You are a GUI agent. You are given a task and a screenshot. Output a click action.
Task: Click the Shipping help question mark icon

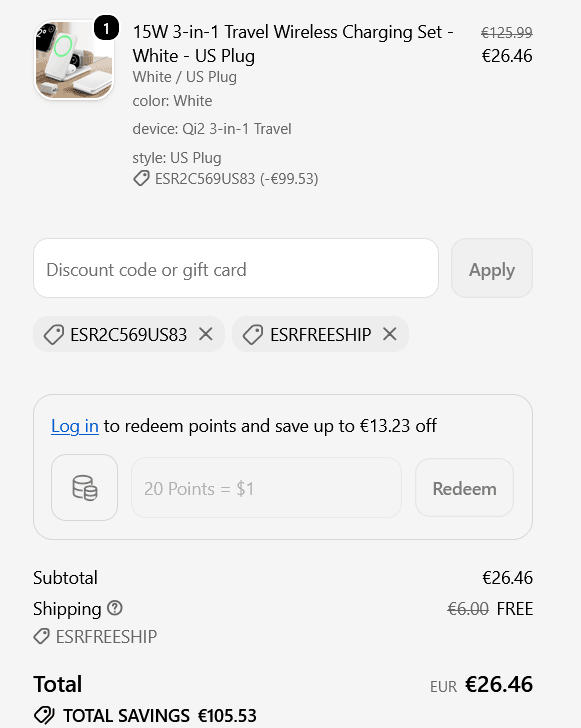115,608
